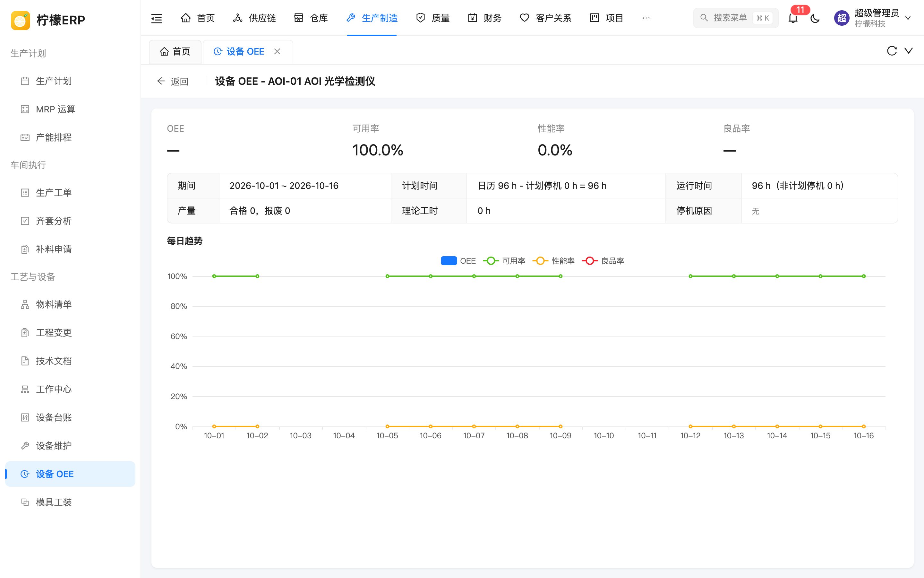
Task: Open 设备维护 in the sidebar
Action: click(x=70, y=446)
